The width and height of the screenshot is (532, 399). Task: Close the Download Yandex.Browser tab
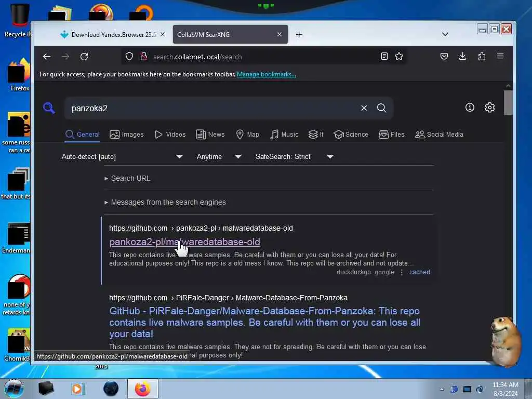point(163,34)
